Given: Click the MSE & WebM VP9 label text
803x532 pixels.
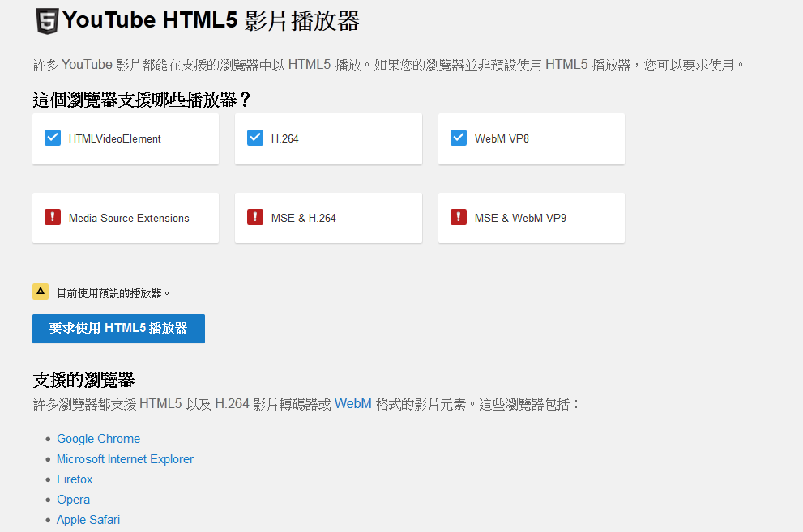Looking at the screenshot, I should click(x=520, y=218).
